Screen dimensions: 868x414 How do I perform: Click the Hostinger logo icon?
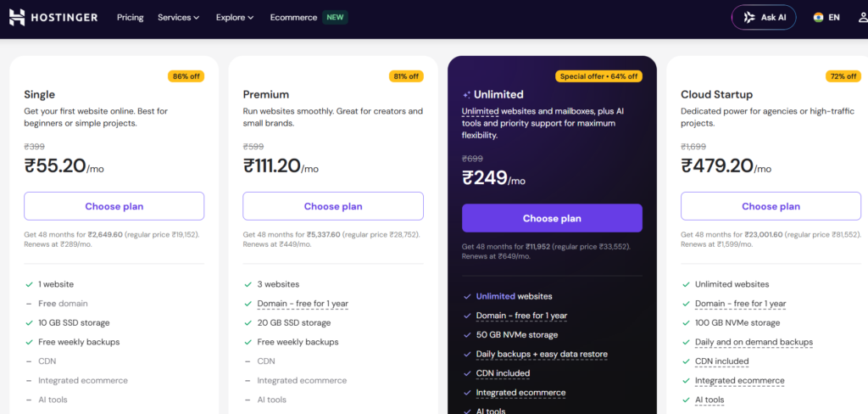tap(17, 17)
